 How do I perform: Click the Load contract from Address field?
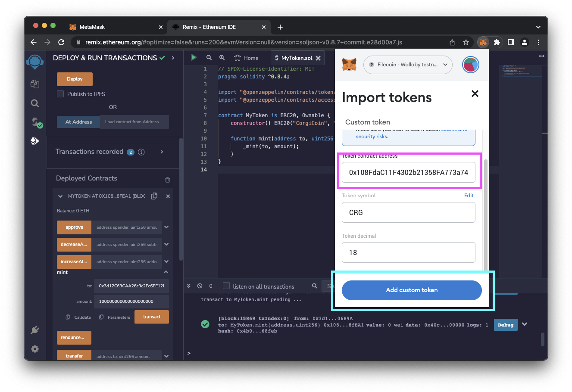[134, 122]
